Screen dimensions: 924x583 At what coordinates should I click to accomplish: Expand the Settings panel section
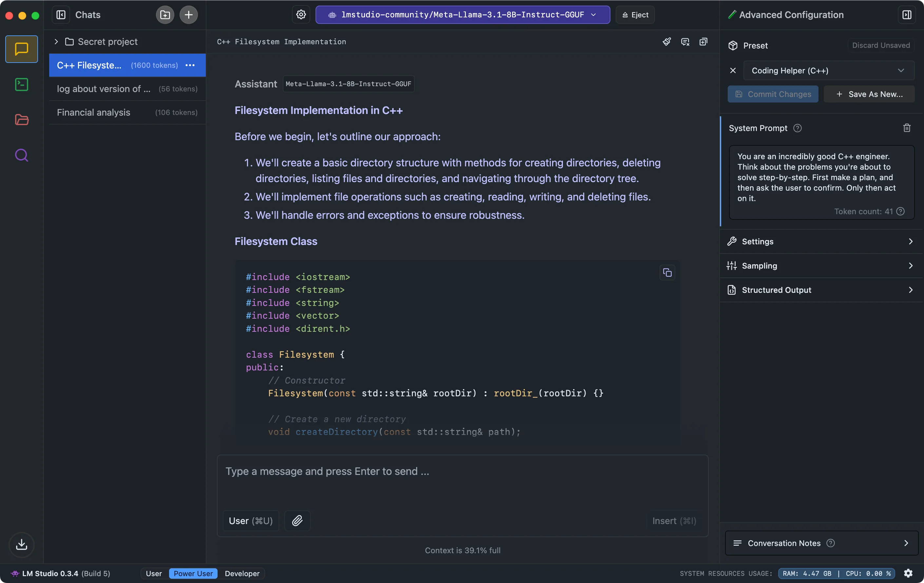[819, 241]
